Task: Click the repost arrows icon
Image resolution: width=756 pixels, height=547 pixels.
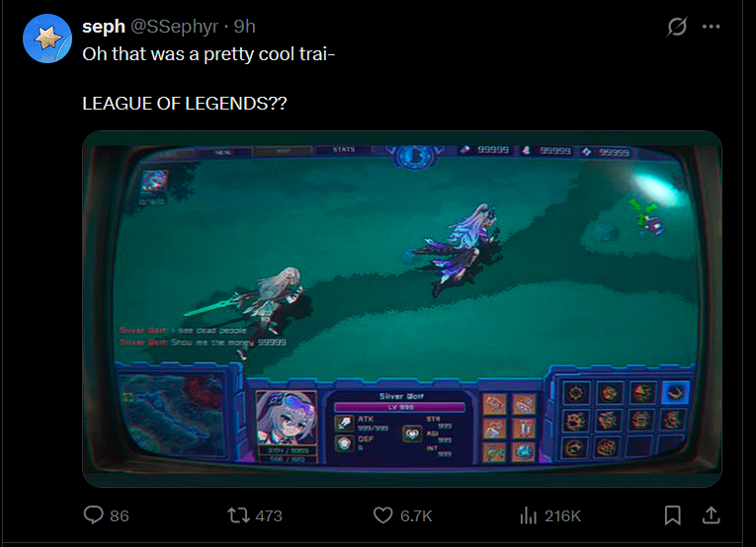Action: pos(238,515)
